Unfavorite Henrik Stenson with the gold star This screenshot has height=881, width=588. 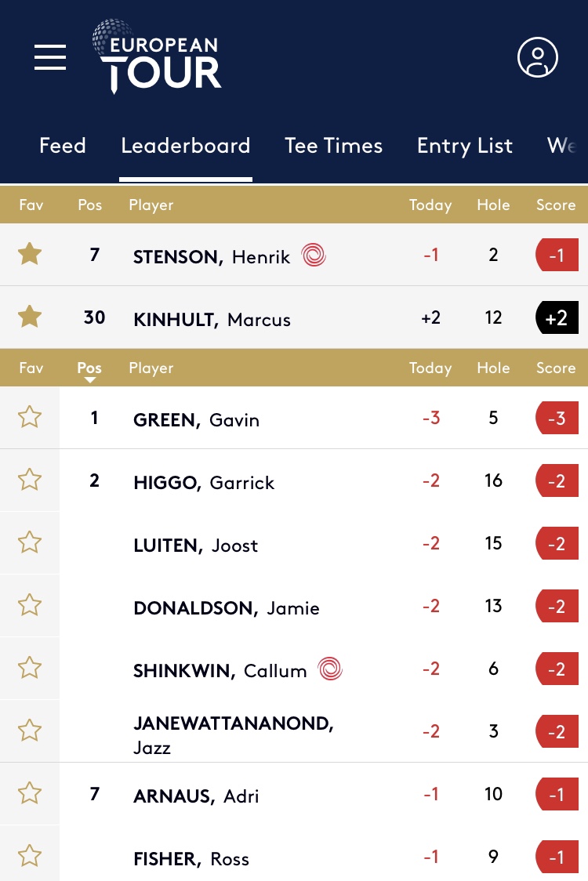(x=30, y=255)
